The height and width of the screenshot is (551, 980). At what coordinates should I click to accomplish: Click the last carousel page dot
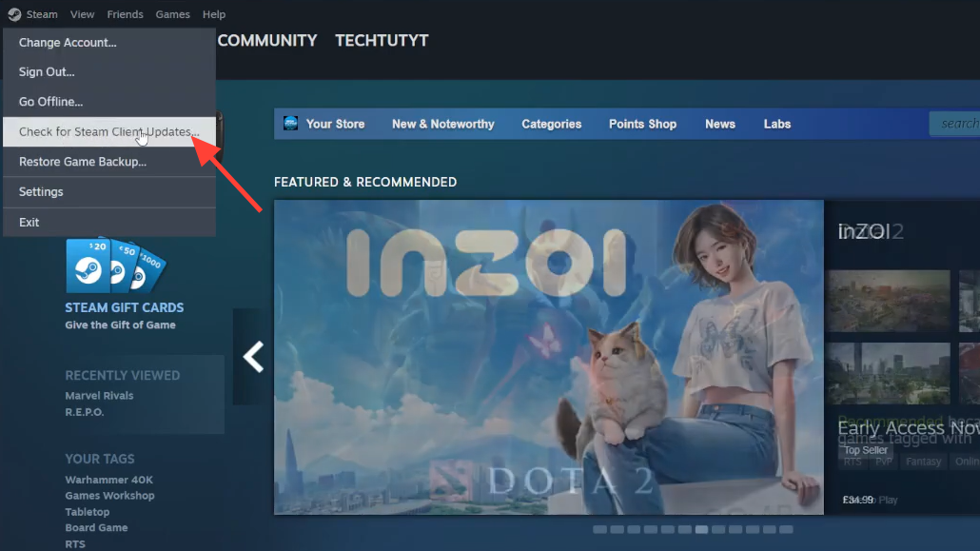click(786, 530)
